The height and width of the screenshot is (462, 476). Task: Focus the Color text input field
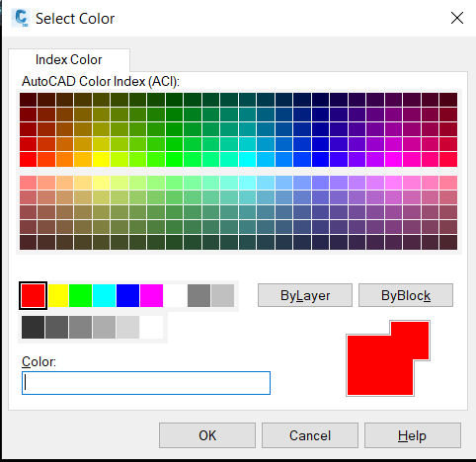point(146,383)
